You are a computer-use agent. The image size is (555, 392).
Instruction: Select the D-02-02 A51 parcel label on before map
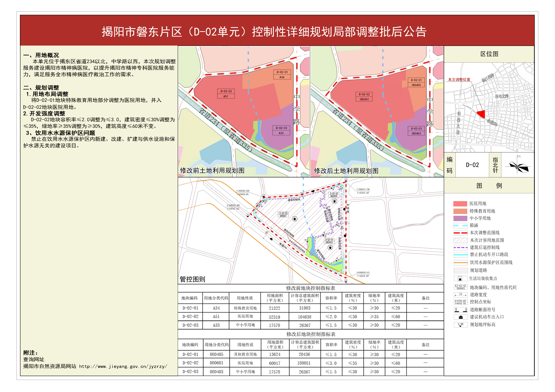coord(226,94)
